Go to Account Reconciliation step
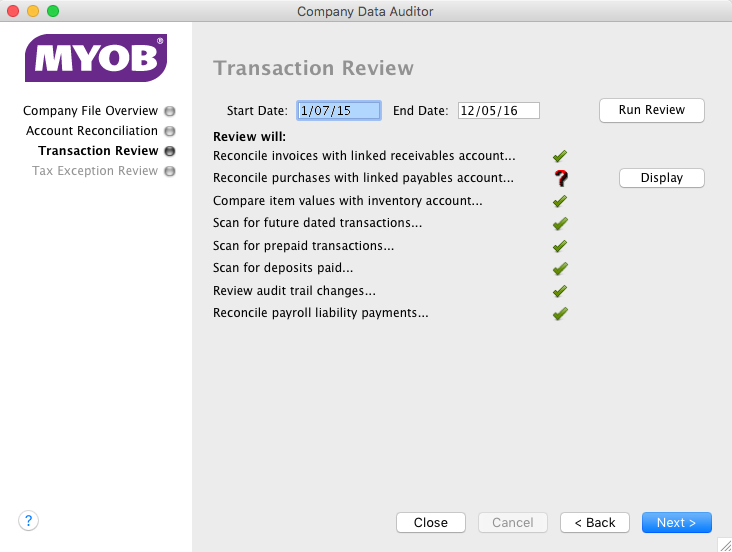This screenshot has height=552, width=732. pos(92,131)
